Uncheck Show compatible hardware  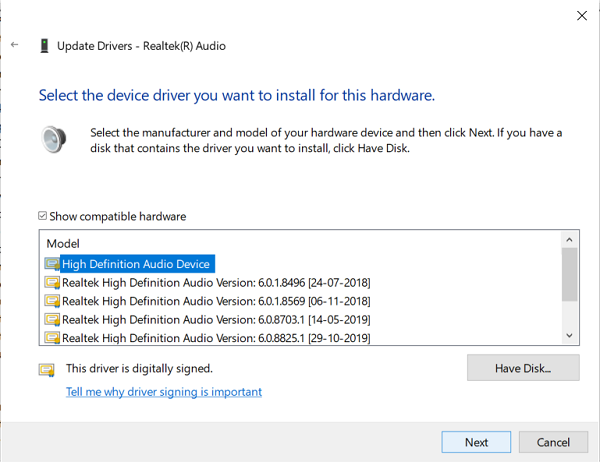(42, 216)
